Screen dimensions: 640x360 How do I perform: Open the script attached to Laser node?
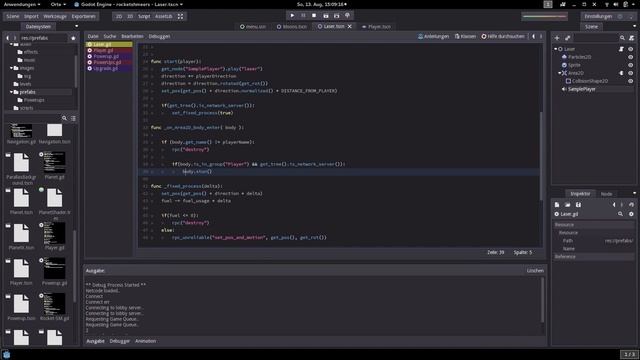pyautogui.click(x=621, y=49)
